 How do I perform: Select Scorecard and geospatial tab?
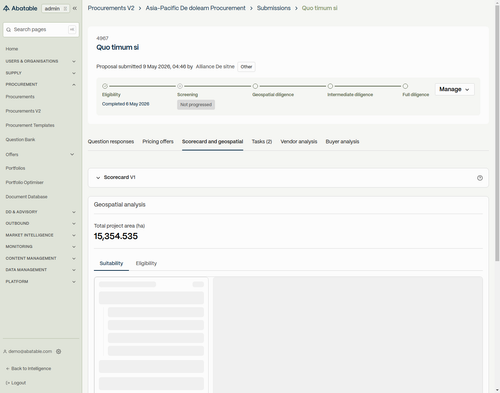click(x=212, y=142)
